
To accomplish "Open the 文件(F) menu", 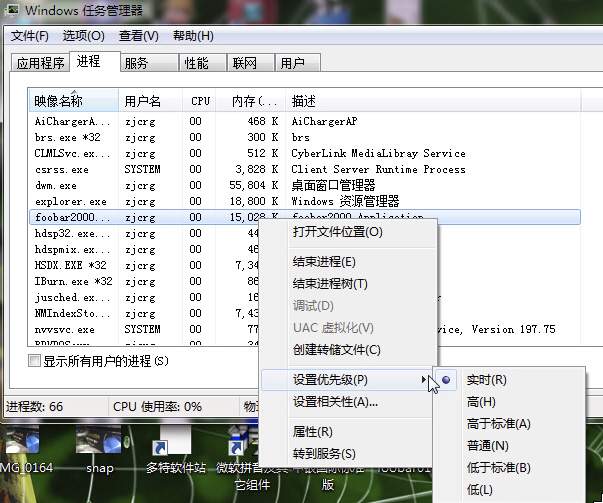I will (x=30, y=36).
